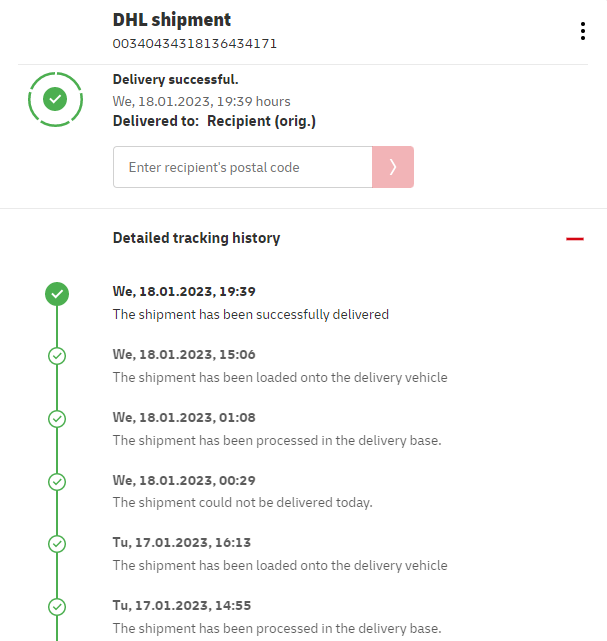Open the three-dot options menu
This screenshot has width=607, height=641.
coord(582,31)
